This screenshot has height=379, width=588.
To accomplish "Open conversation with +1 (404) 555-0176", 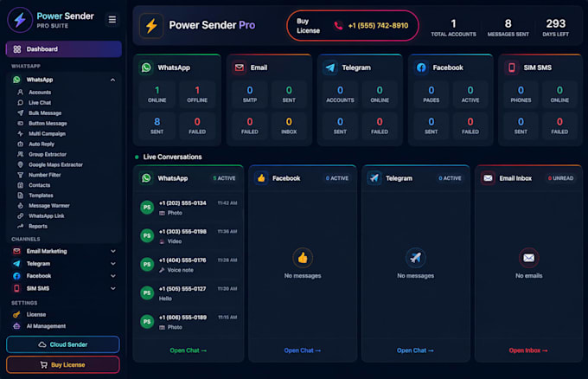I will [x=189, y=265].
